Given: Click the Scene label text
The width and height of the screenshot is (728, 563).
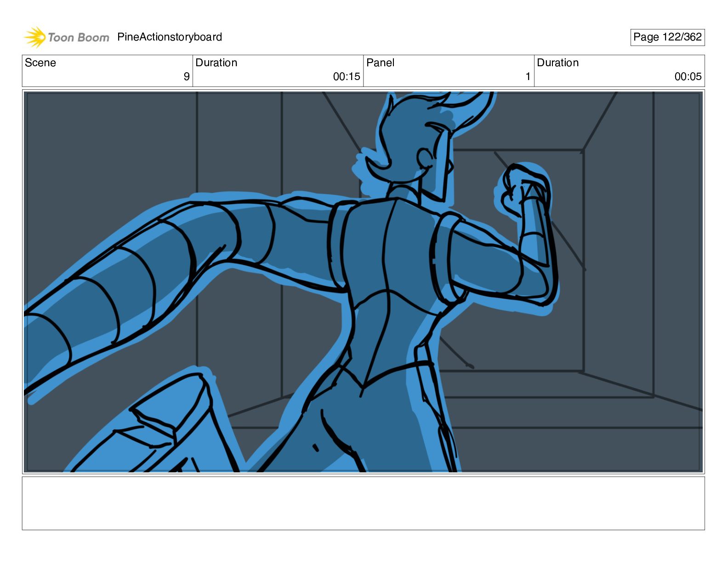Looking at the screenshot, I should 40,63.
